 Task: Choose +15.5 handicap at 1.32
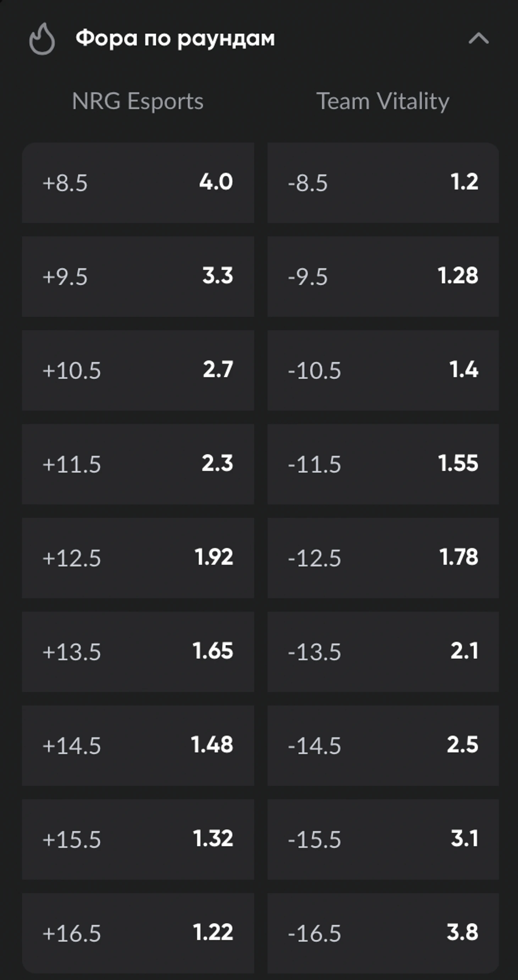(138, 839)
